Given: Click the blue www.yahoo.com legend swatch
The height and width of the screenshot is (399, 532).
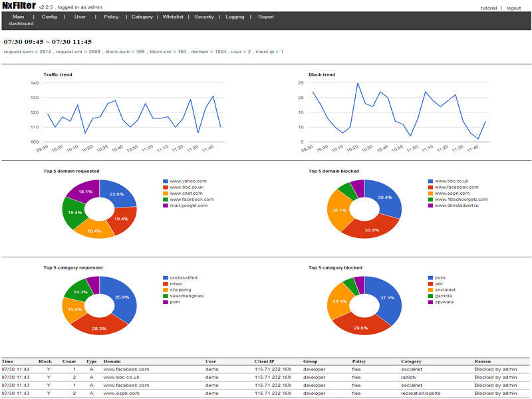Looking at the screenshot, I should click(165, 181).
